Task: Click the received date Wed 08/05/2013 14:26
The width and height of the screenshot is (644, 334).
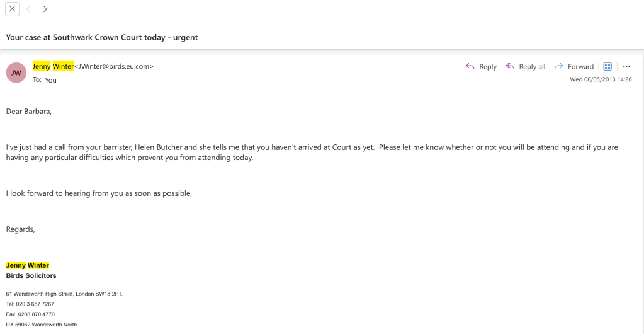Action: 601,79
